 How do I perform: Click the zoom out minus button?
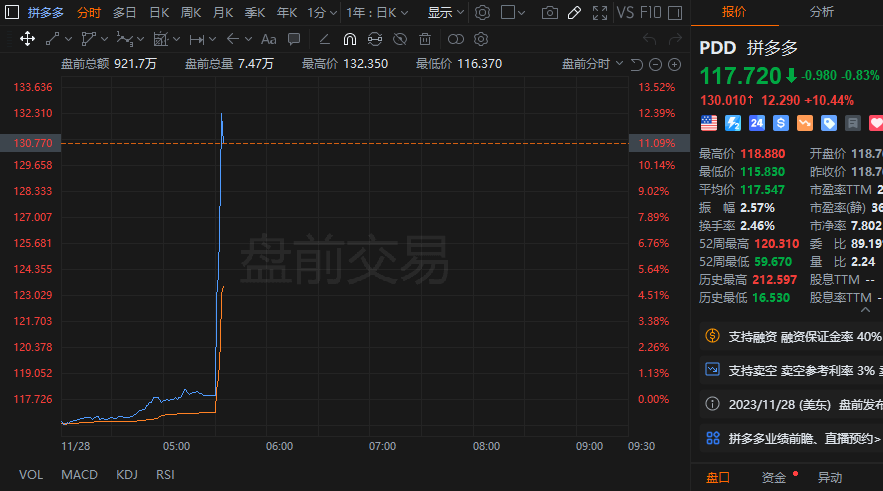coord(654,64)
